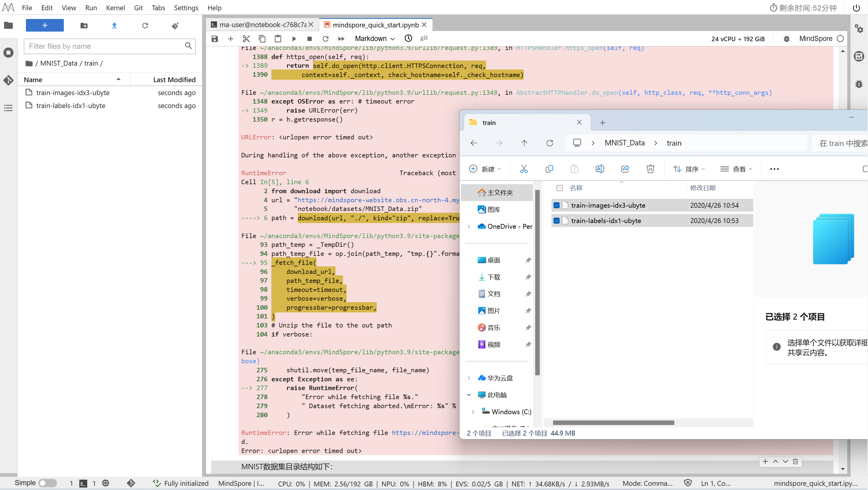Click the blue new launcher button
This screenshot has width=868, height=490.
click(45, 26)
